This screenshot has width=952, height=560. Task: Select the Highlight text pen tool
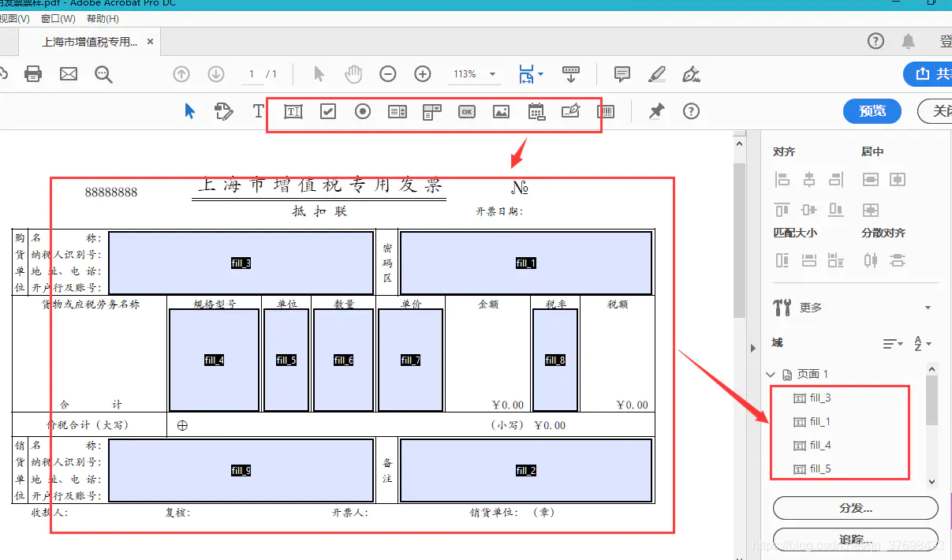(656, 74)
